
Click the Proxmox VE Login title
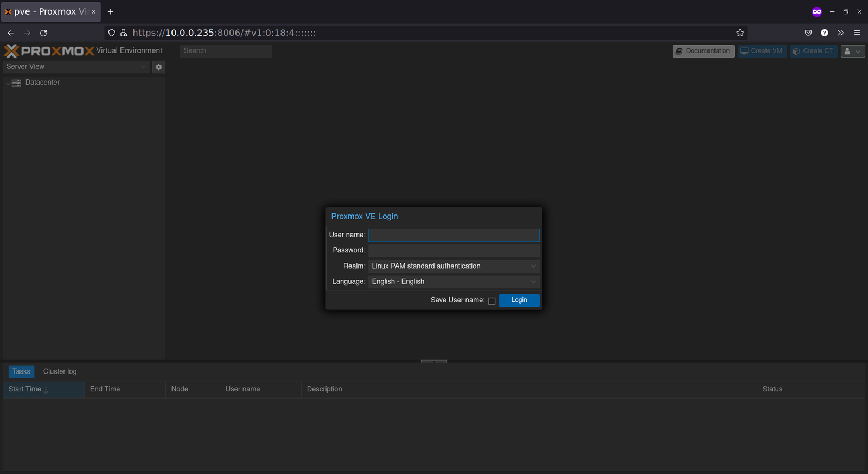[x=365, y=216]
